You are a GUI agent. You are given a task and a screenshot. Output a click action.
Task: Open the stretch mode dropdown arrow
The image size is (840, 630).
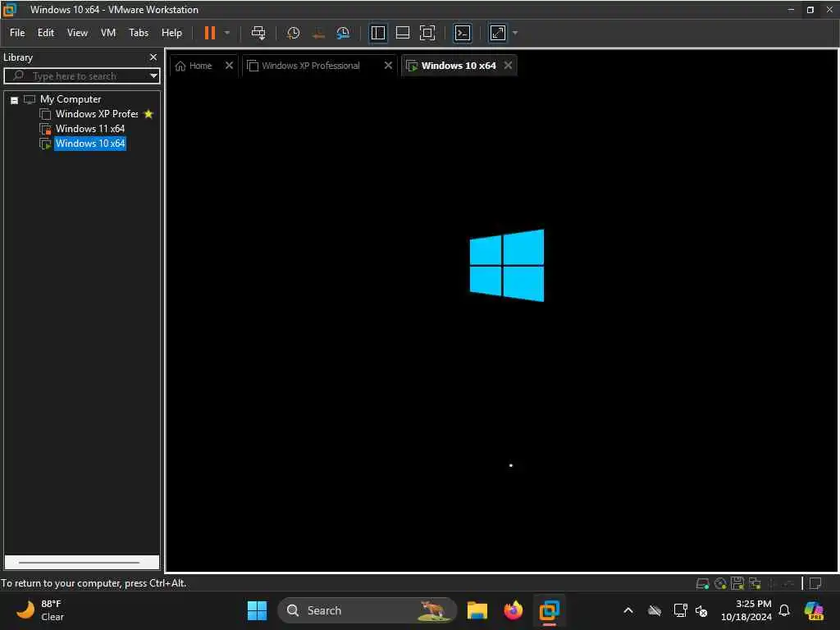515,33
